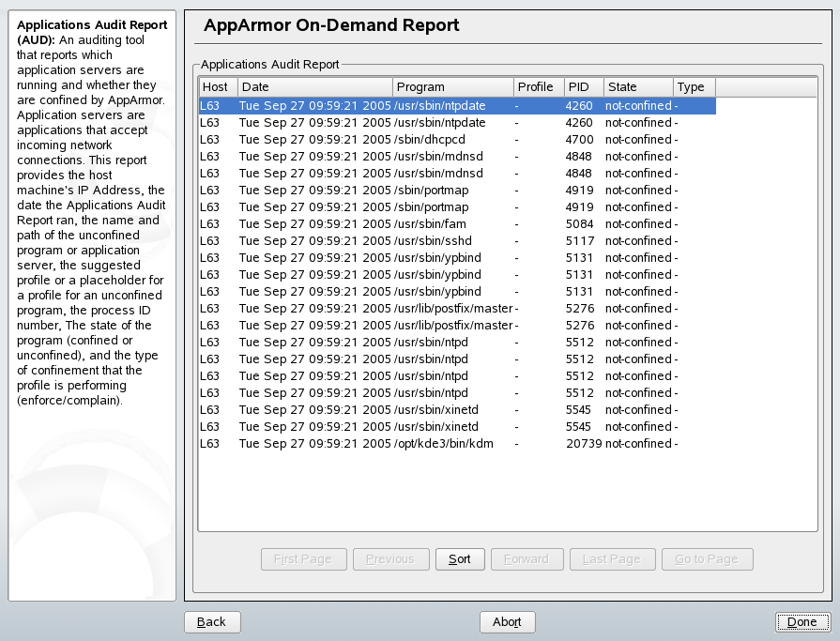Image resolution: width=840 pixels, height=641 pixels.
Task: Select the /sbin/dhcpcd report row
Action: 375,139
